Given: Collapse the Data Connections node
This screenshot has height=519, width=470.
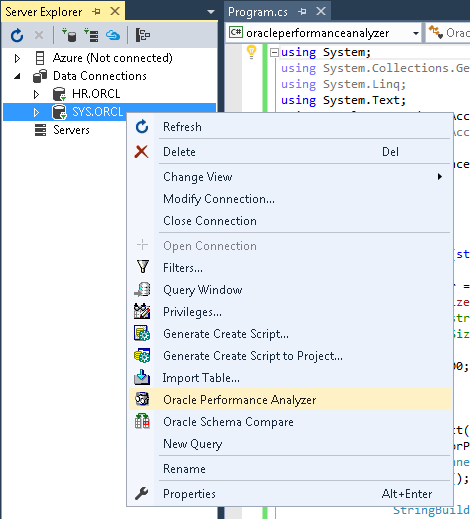Looking at the screenshot, I should (17, 76).
